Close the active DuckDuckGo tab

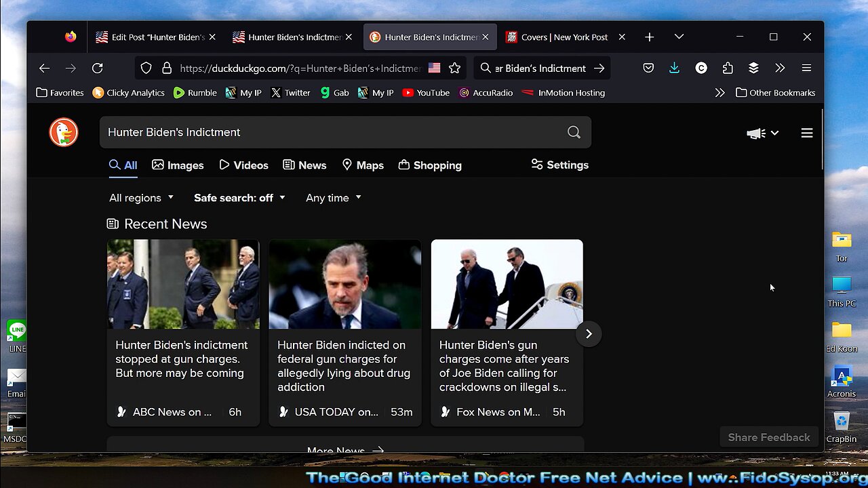pos(485,37)
